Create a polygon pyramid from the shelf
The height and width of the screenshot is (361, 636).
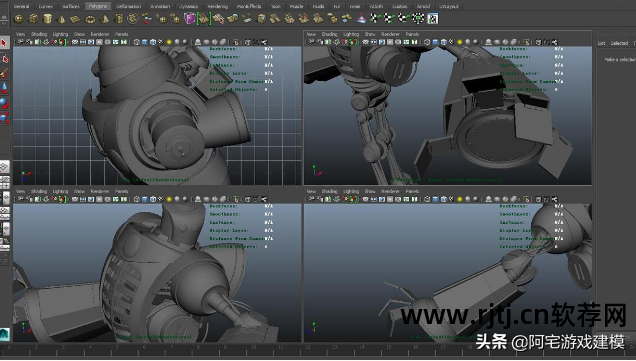(105, 19)
